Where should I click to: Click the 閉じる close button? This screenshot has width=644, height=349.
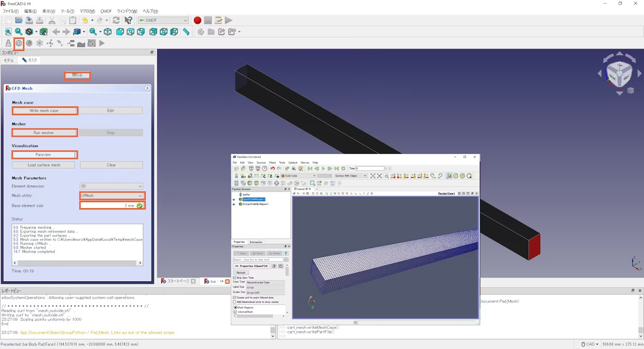coord(77,76)
